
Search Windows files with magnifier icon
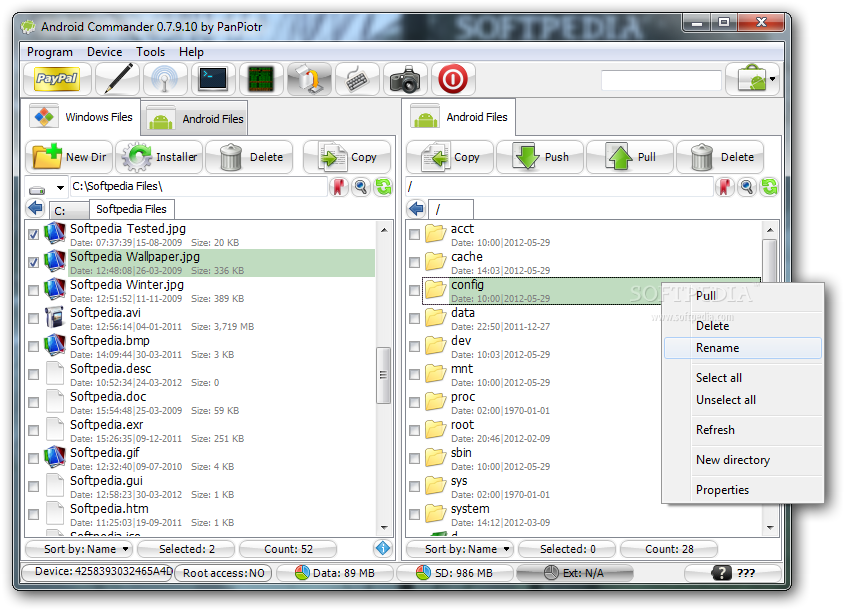coord(361,187)
